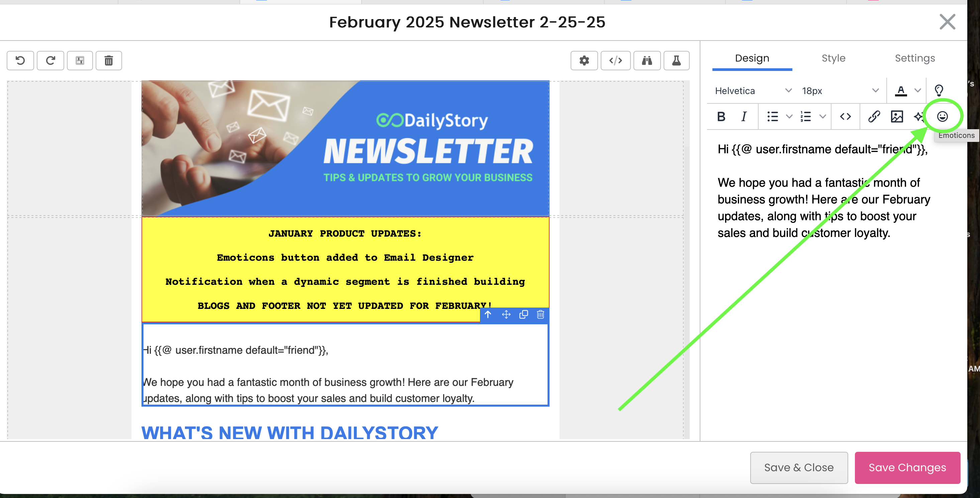The width and height of the screenshot is (980, 498).
Task: Click the selected greeting text block in canvas
Action: 345,365
